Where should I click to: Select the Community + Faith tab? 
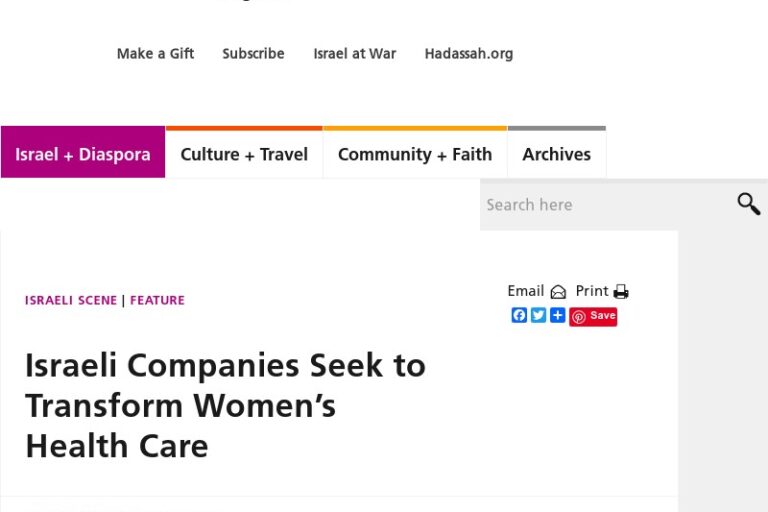415,154
